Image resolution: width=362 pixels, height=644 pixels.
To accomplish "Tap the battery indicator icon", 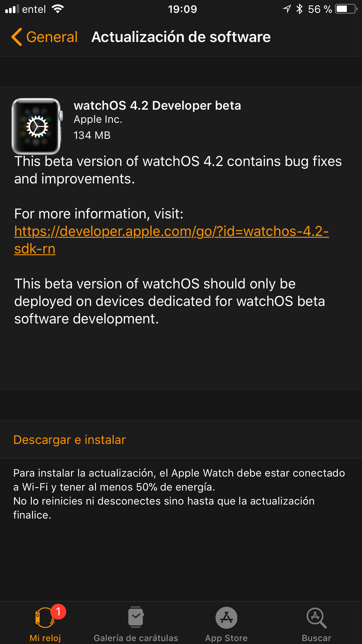I will [346, 9].
